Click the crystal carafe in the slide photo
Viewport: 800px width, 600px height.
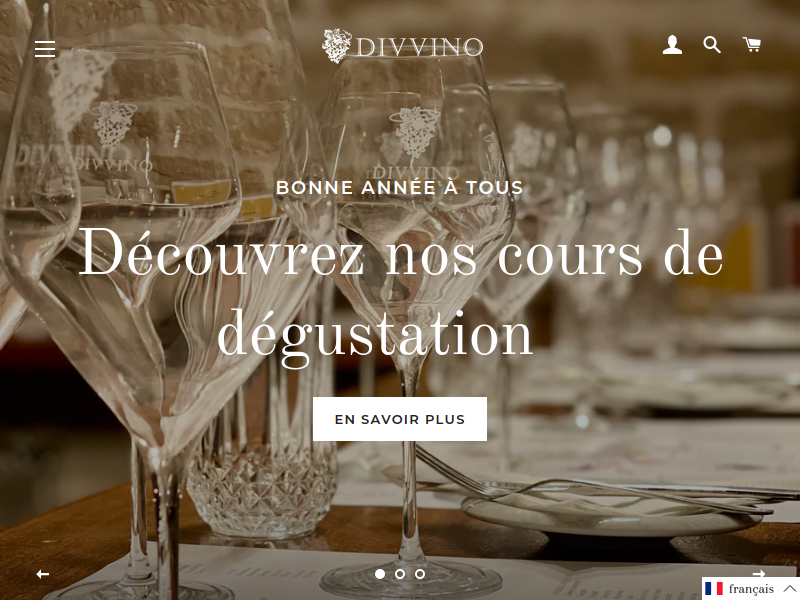pos(261,459)
